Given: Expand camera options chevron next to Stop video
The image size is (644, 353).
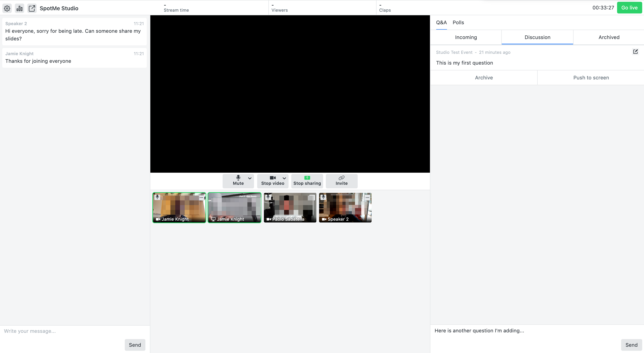Looking at the screenshot, I should coord(284,178).
